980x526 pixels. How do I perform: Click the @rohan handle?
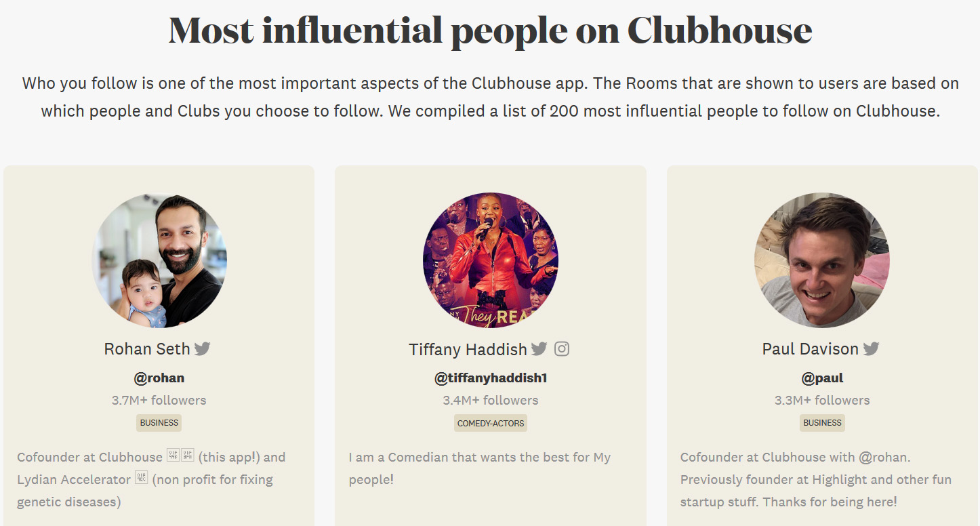pos(159,378)
